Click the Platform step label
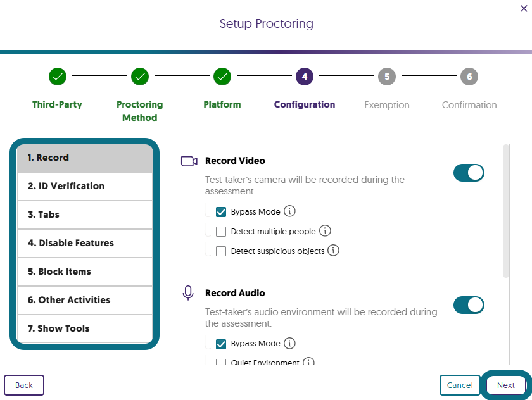532x400 pixels. [x=222, y=104]
